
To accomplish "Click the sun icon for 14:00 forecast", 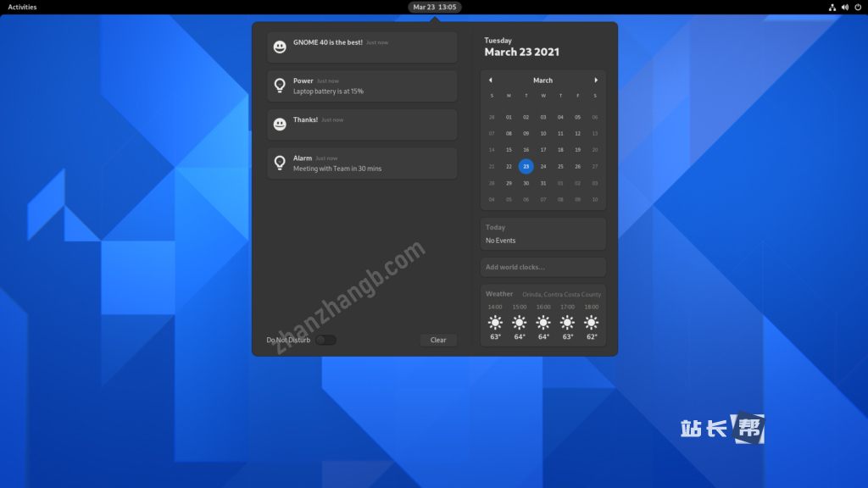I will coord(495,322).
